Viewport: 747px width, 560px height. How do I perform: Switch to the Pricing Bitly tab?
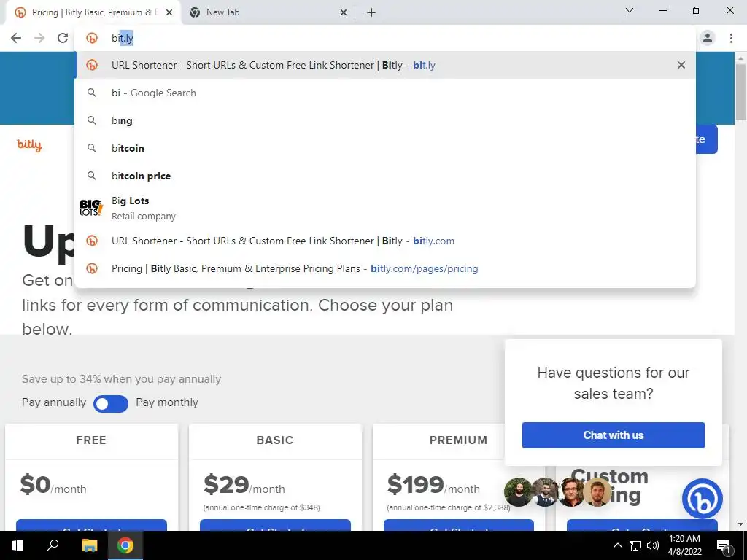pyautogui.click(x=93, y=13)
